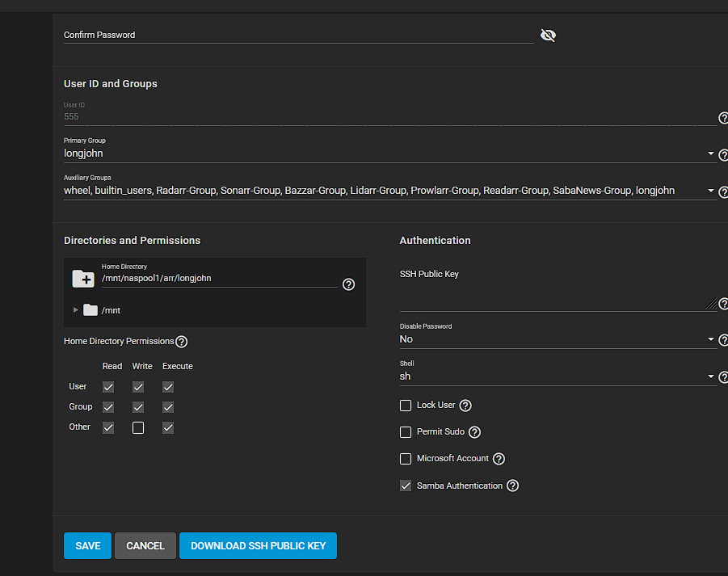Expand the /mnt directory tree arrow

click(x=76, y=310)
